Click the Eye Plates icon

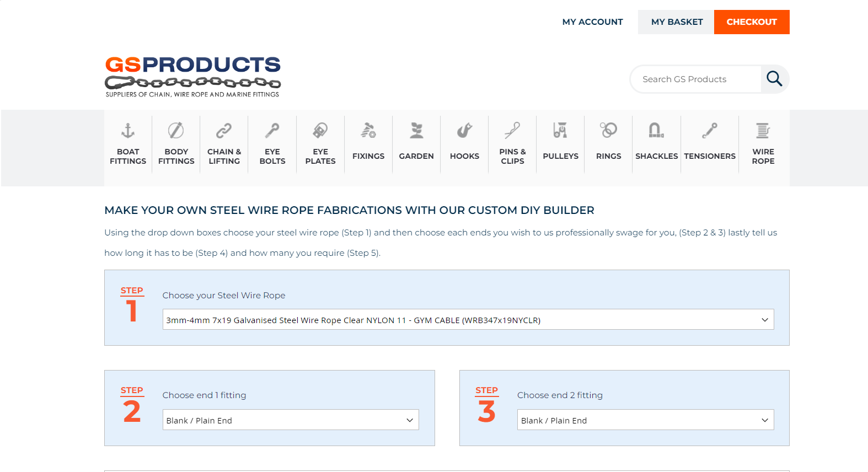click(320, 131)
